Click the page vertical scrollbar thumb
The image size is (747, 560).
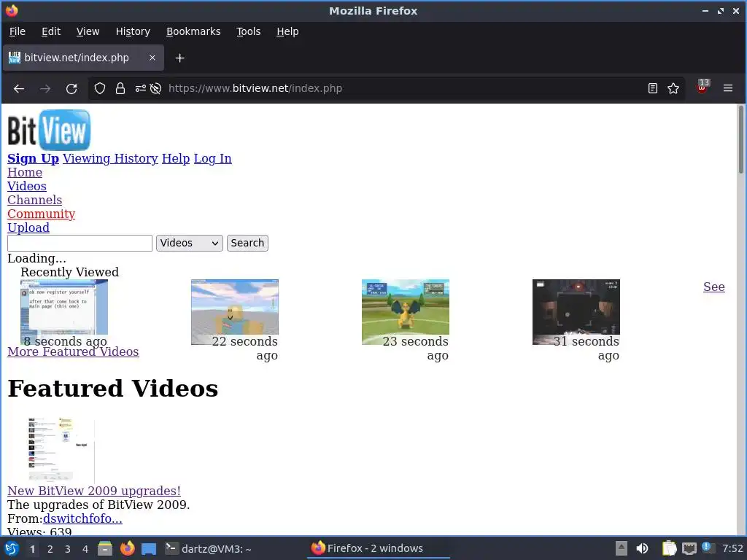pos(741,139)
